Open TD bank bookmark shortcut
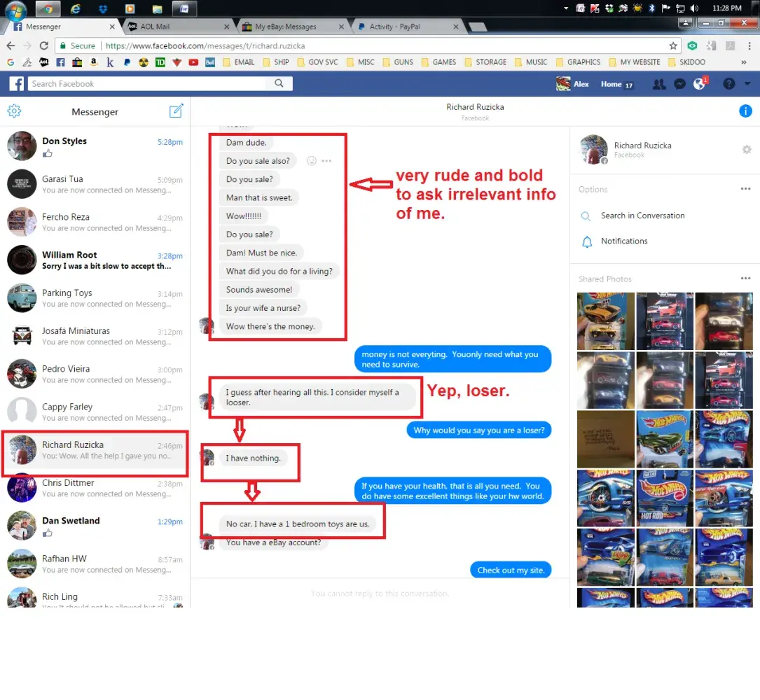 click(160, 62)
